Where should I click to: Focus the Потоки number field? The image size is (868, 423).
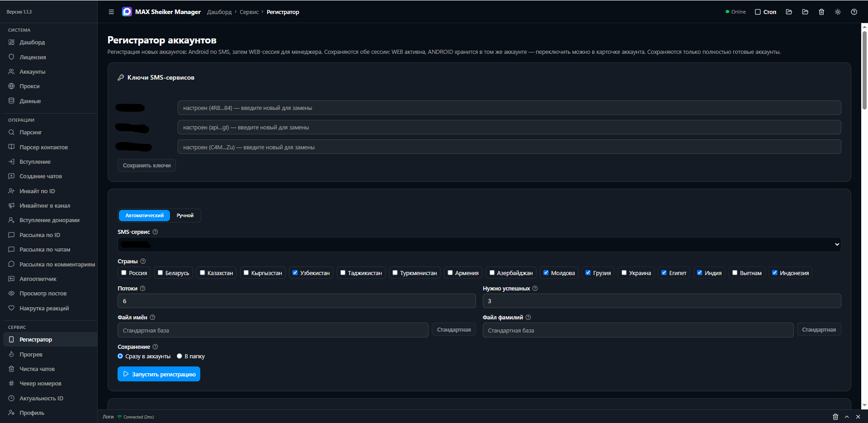tap(297, 301)
